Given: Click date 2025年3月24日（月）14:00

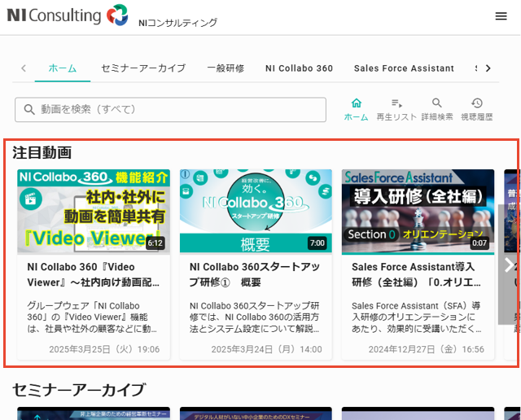Looking at the screenshot, I should pyautogui.click(x=266, y=349).
